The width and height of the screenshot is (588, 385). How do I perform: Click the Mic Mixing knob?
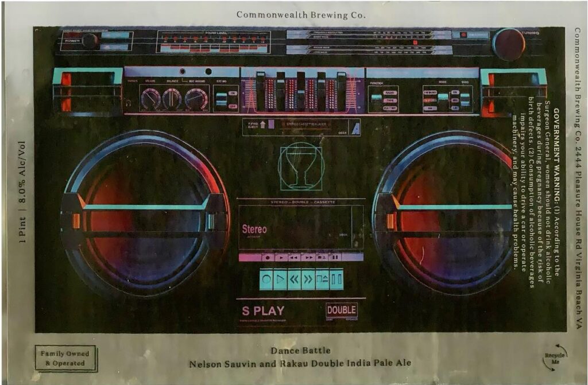(x=196, y=99)
